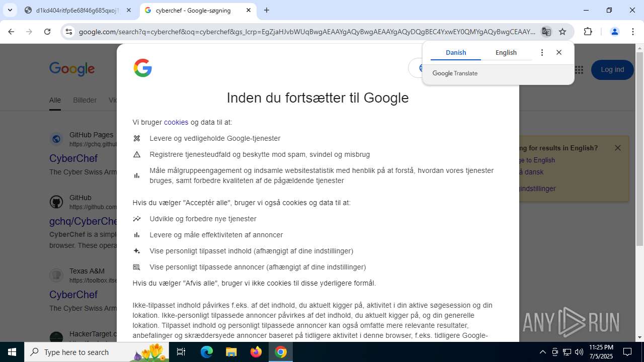644x362 pixels.
Task: Open new browser tab
Action: coord(267,10)
